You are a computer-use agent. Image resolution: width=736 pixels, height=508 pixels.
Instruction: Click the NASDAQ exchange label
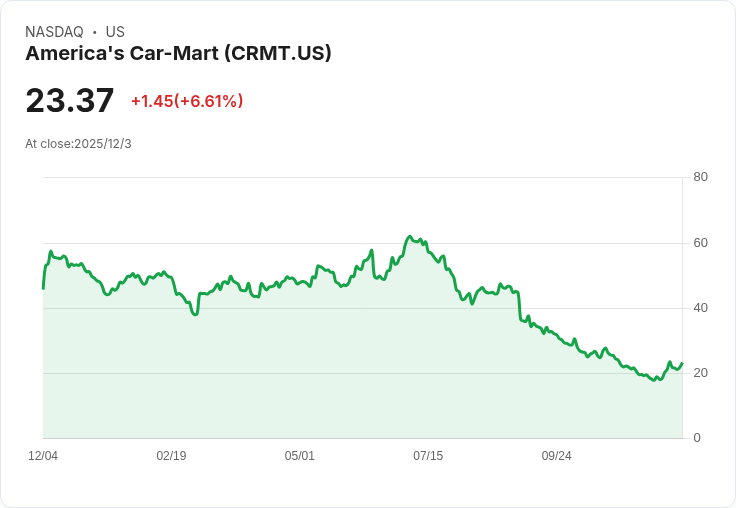(x=54, y=32)
